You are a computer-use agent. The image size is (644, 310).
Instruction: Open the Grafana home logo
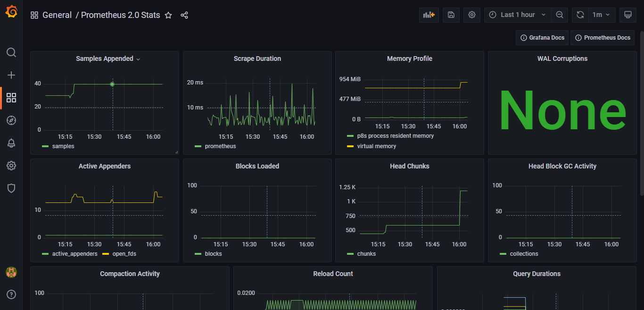click(x=11, y=12)
